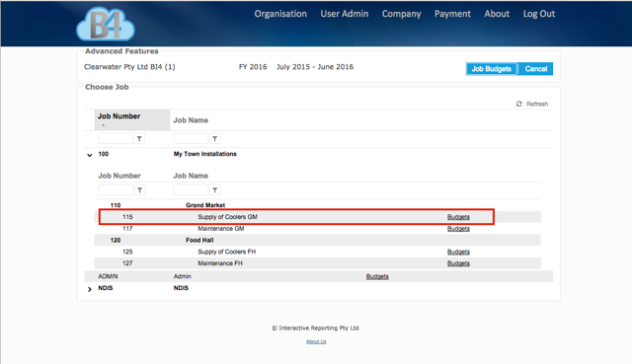
Task: Focus the nested Job Number filter field
Action: (116, 190)
